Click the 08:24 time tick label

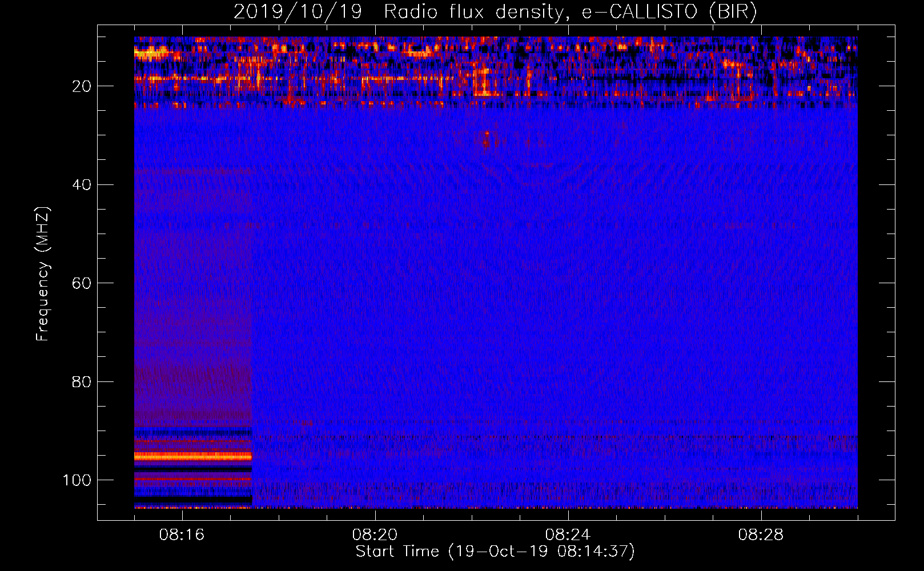tap(568, 535)
